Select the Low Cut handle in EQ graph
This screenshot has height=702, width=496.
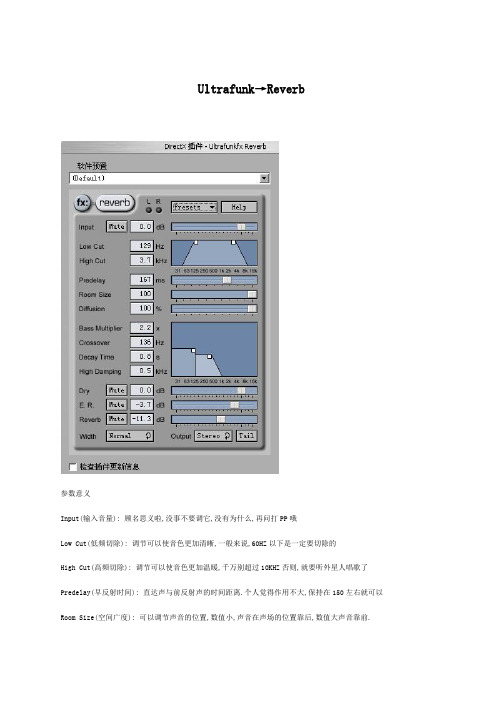196,242
